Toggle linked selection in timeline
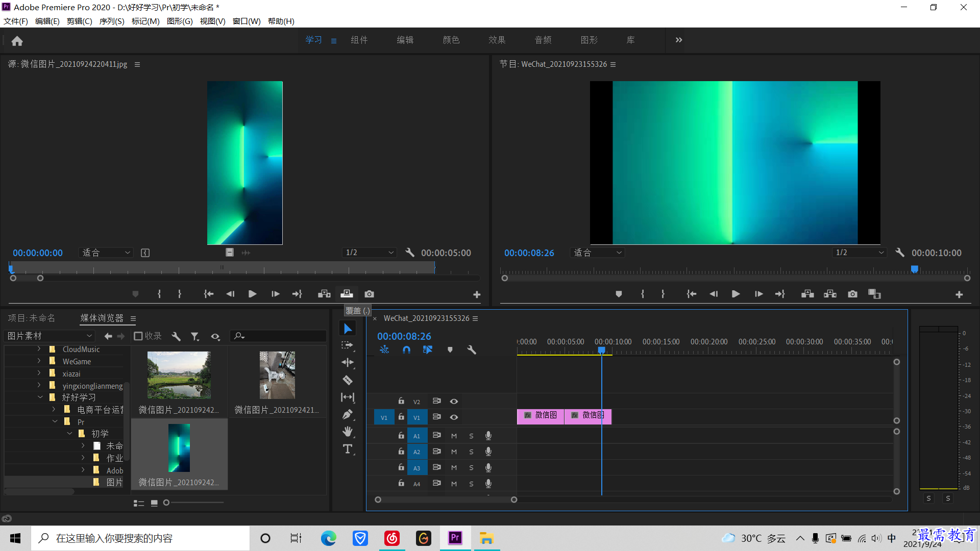Viewport: 980px width, 551px height. [428, 350]
